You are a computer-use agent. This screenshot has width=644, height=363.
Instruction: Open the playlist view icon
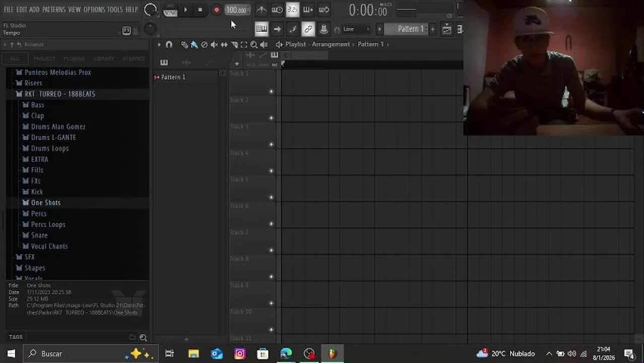[x=446, y=29]
